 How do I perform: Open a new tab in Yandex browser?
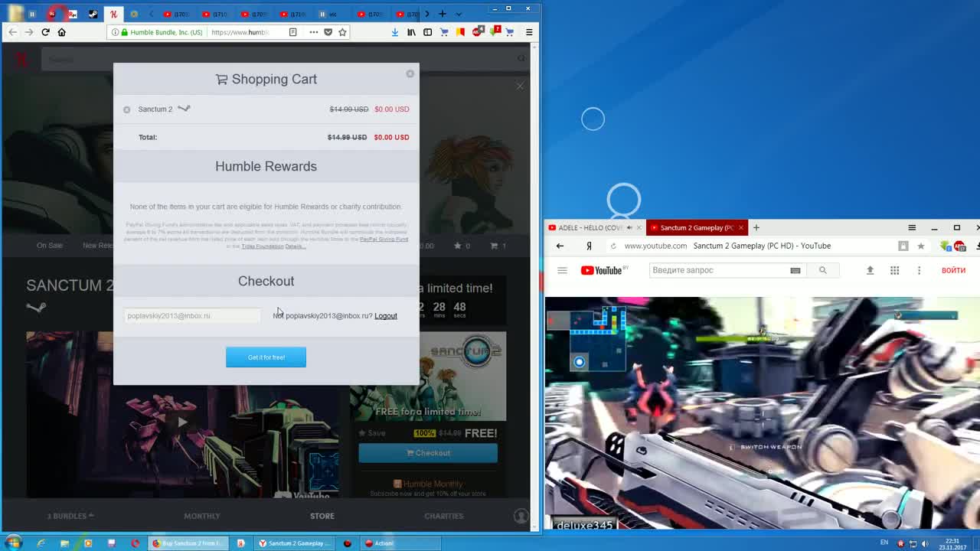pos(756,227)
